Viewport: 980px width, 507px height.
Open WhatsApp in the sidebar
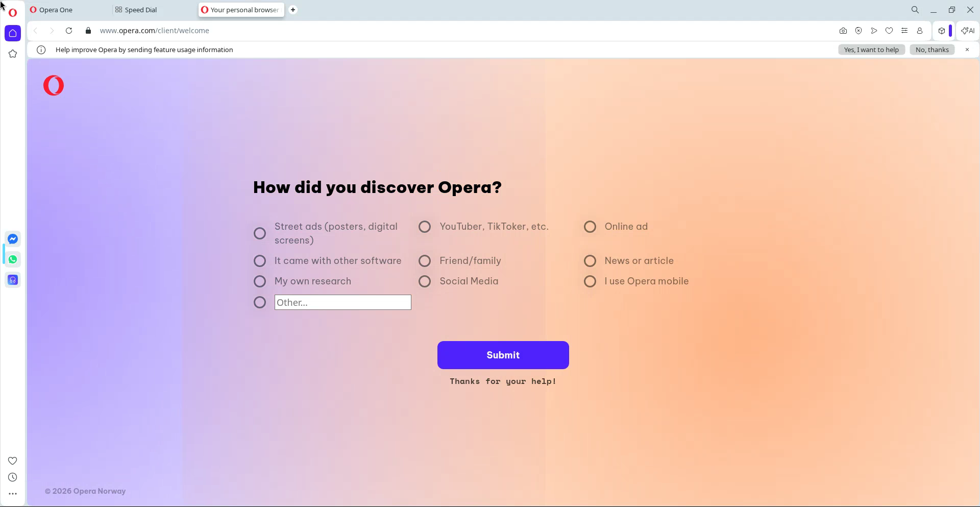13,259
